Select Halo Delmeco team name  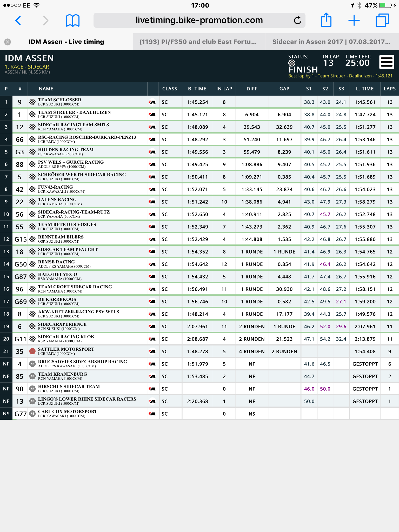tap(57, 274)
